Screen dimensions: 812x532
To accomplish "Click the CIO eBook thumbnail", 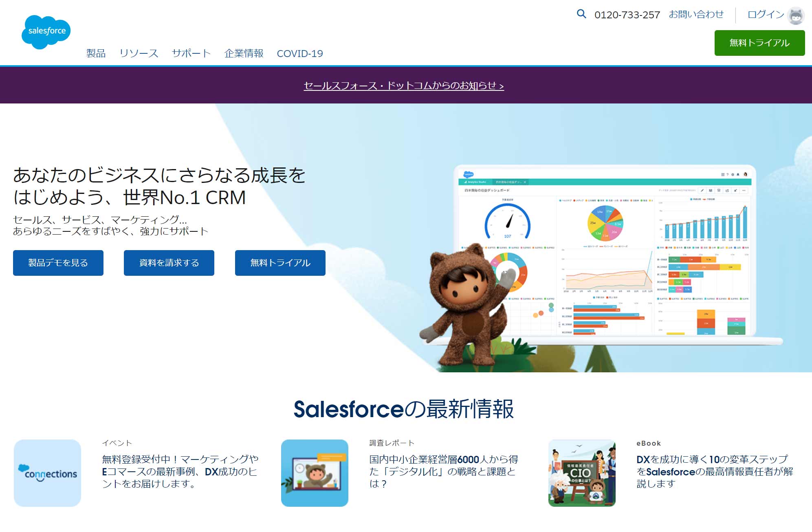I will 582,473.
